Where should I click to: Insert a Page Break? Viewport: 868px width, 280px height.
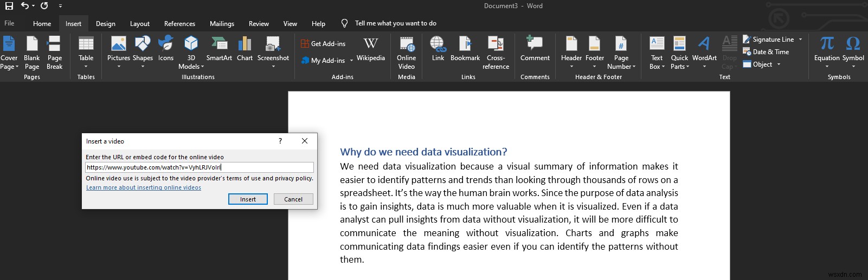[x=54, y=52]
